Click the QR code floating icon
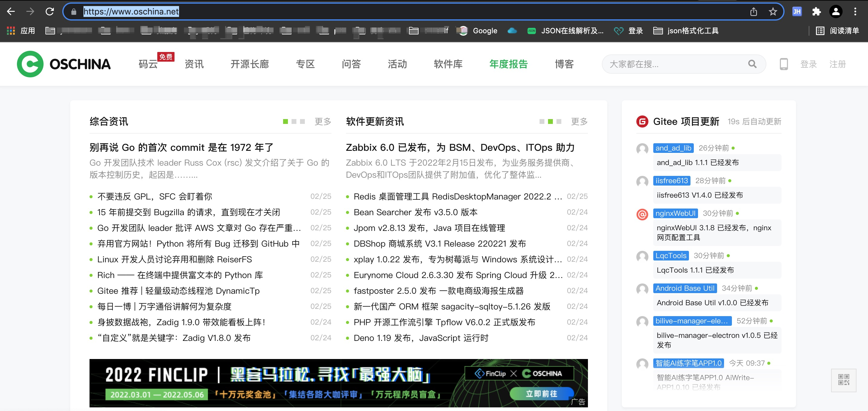The image size is (868, 411). point(844,380)
